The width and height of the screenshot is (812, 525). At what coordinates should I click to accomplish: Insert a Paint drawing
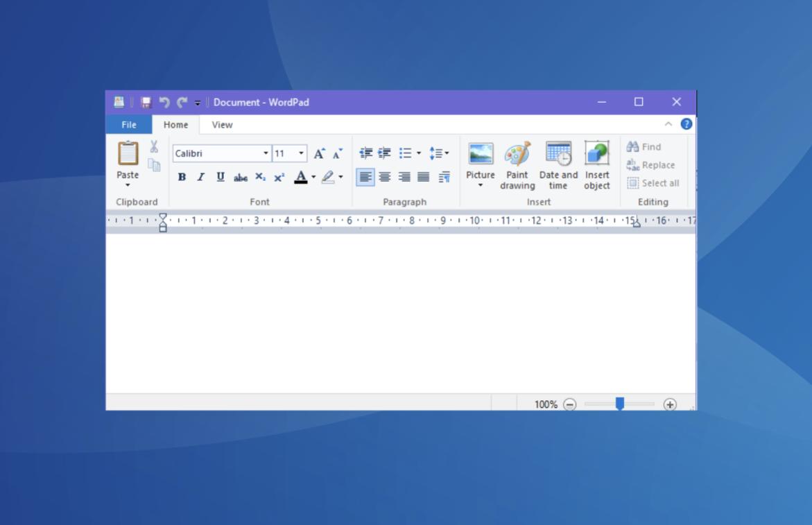[517, 166]
